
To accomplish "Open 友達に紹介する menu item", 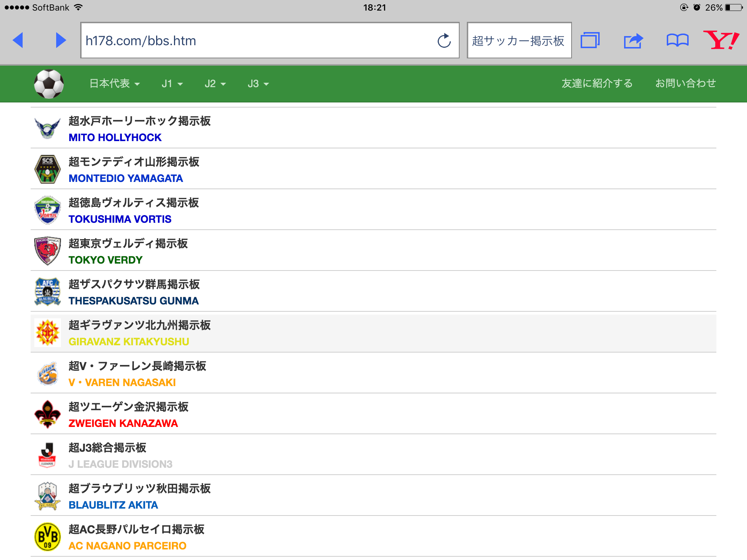I will [x=597, y=83].
